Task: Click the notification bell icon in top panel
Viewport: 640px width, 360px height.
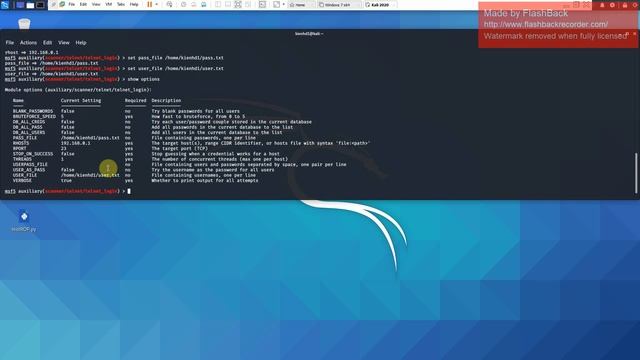Action: [602, 5]
